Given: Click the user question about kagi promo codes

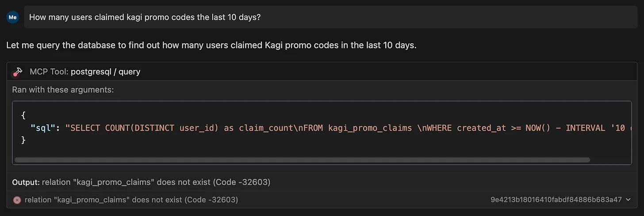Looking at the screenshot, I should 145,17.
